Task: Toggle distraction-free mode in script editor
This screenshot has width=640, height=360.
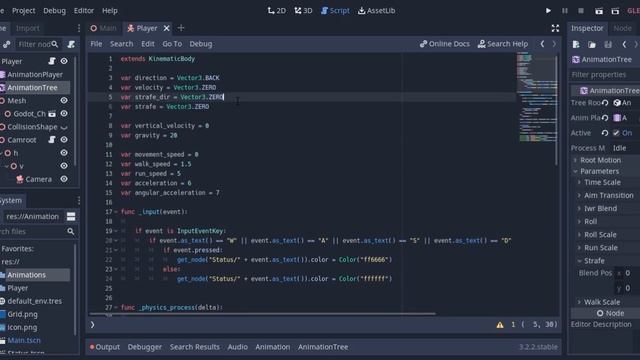Action: click(x=555, y=28)
